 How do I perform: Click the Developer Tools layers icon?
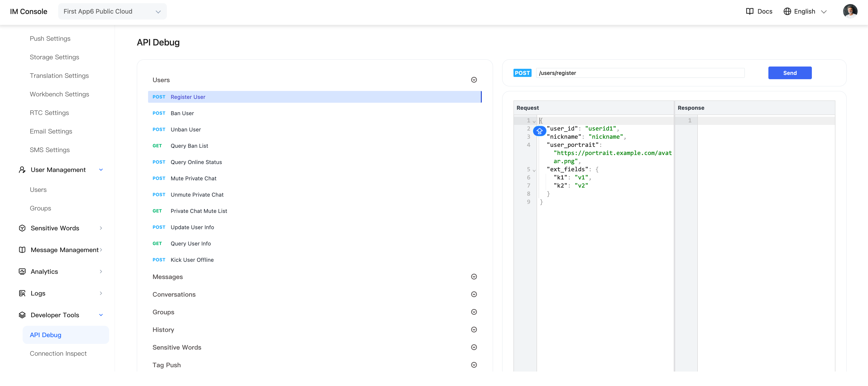(x=22, y=315)
